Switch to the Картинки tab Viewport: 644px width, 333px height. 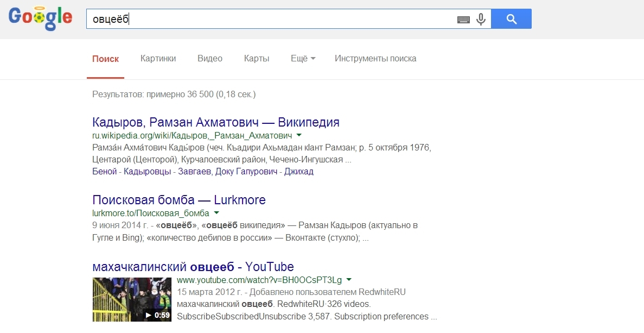158,58
